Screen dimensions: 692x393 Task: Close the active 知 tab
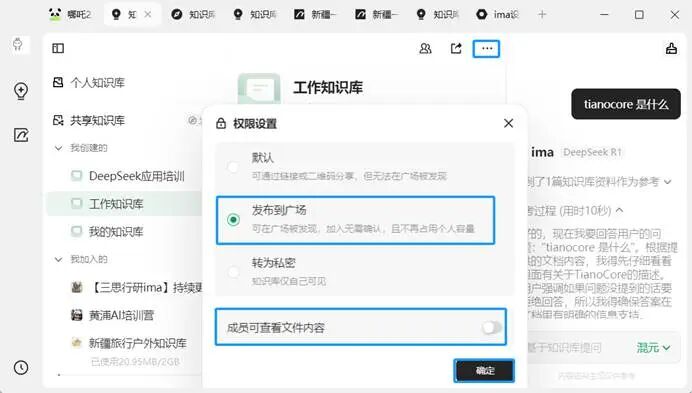coord(148,15)
